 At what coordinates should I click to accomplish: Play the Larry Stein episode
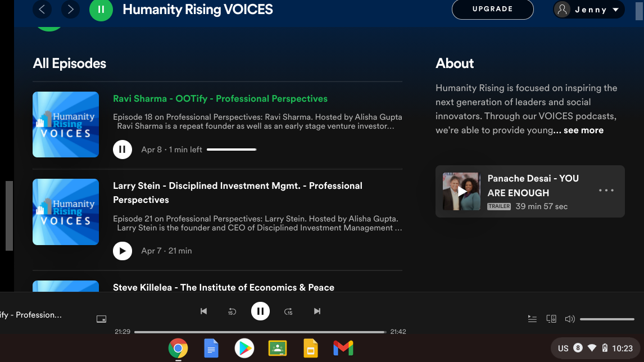click(123, 251)
